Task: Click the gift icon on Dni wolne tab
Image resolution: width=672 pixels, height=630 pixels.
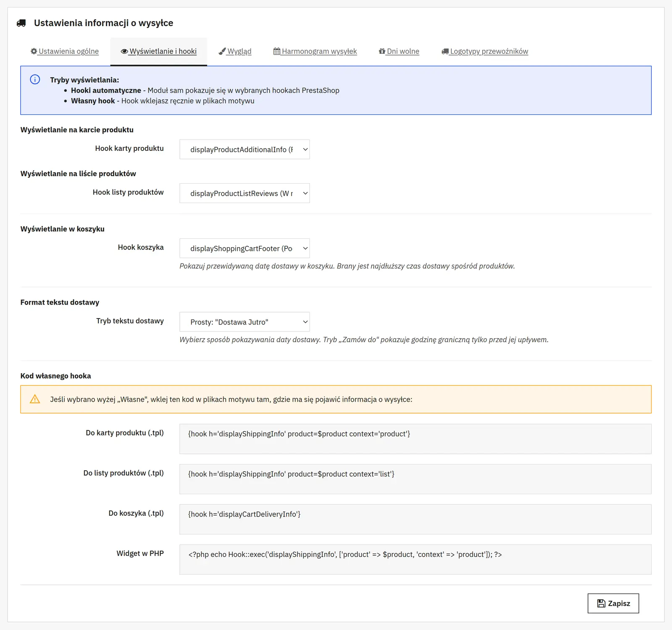Action: [382, 51]
